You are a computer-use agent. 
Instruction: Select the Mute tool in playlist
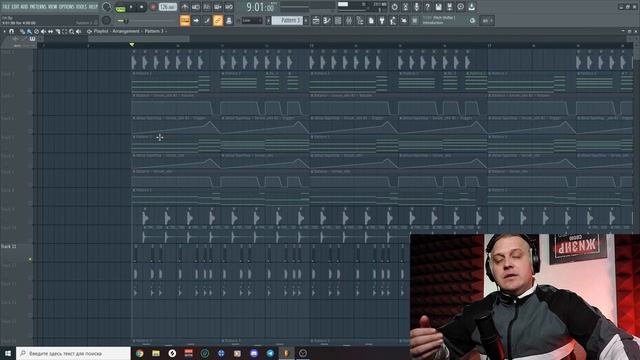click(x=43, y=31)
